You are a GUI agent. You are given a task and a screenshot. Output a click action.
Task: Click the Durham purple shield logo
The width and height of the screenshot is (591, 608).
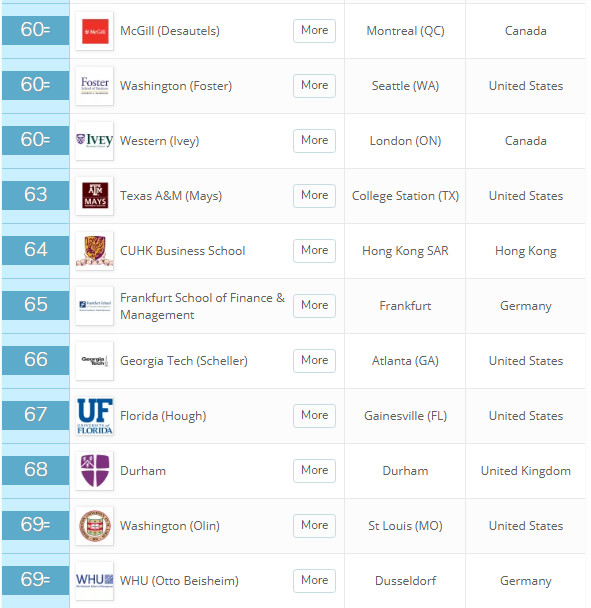[95, 471]
